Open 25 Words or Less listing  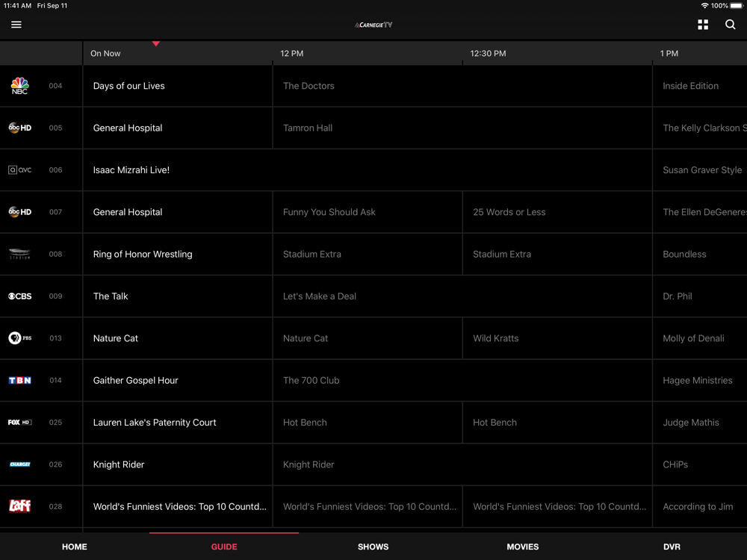click(557, 212)
